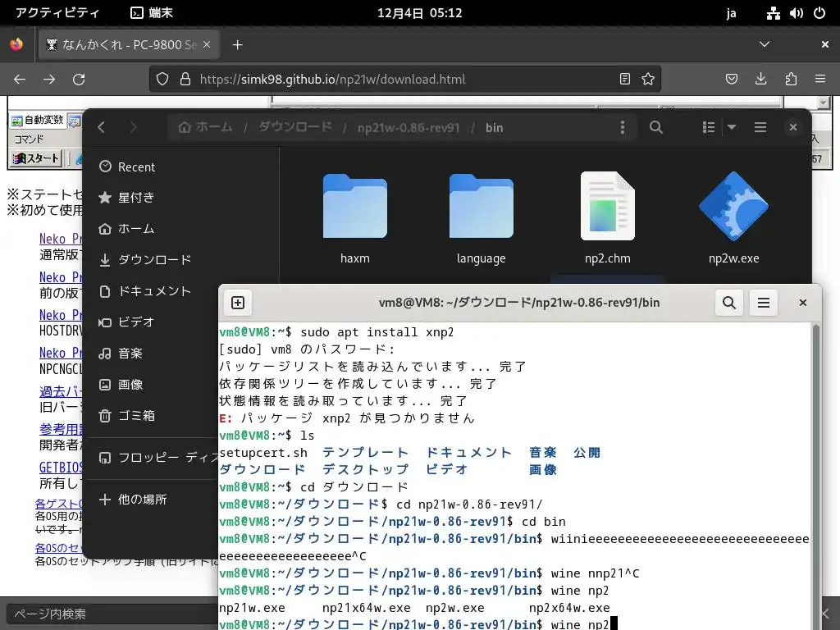Switch file manager to list view

tap(708, 127)
